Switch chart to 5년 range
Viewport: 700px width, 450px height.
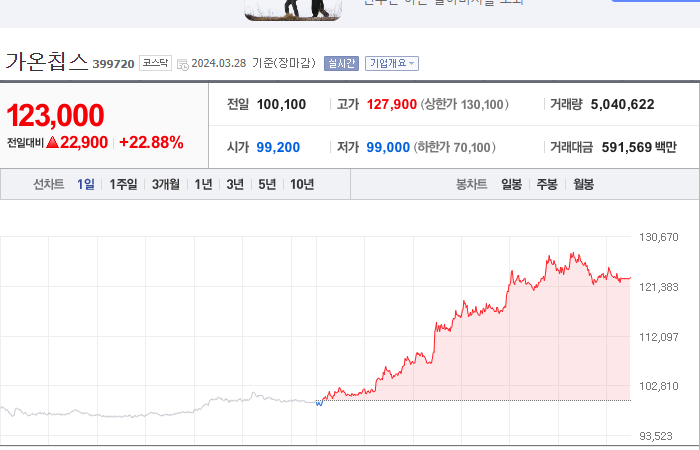267,184
